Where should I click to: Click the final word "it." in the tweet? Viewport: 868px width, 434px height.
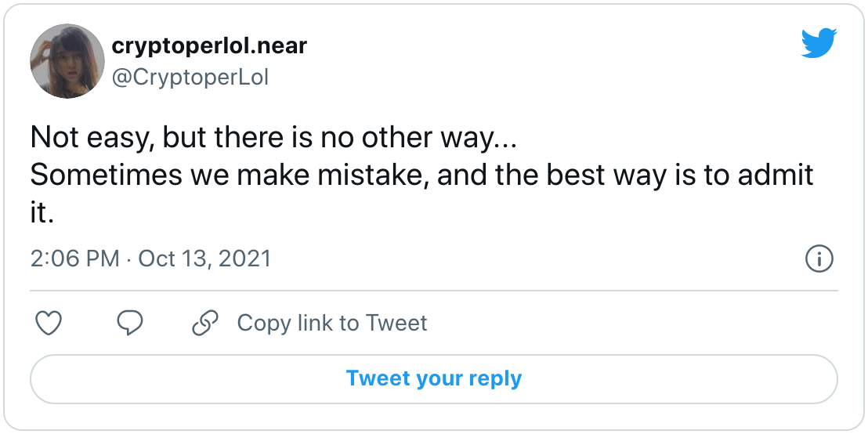[42, 213]
